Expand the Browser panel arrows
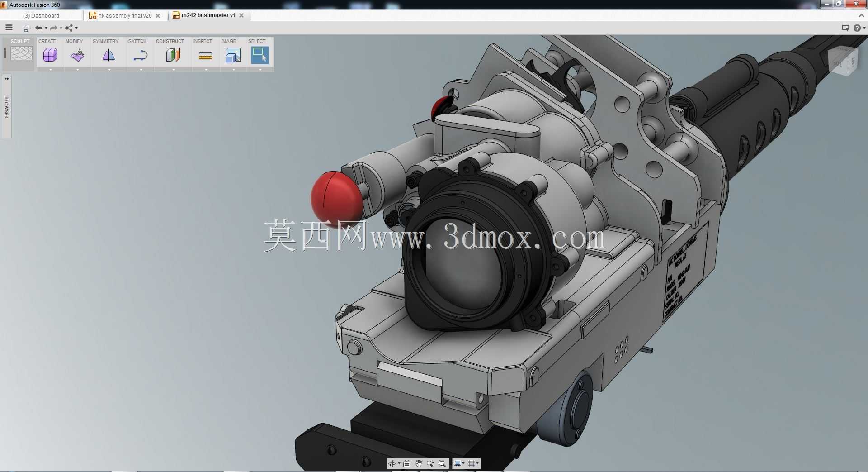Viewport: 868px width, 472px height. (x=7, y=79)
